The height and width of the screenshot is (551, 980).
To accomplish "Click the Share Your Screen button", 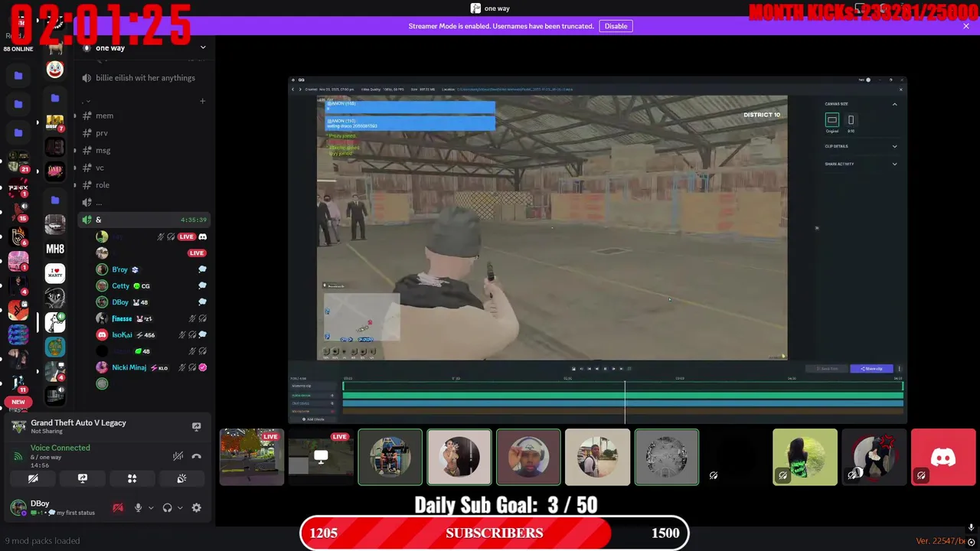I will click(x=83, y=478).
